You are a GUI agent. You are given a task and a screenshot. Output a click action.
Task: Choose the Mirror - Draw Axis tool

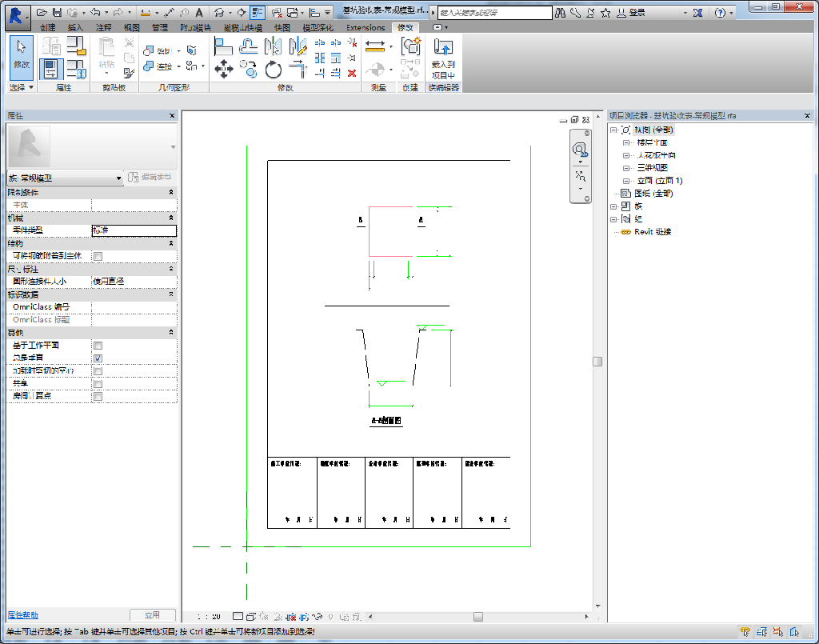[x=298, y=46]
